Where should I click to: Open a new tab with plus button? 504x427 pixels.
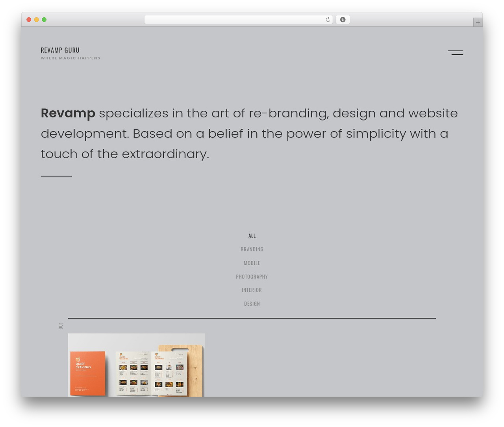(478, 22)
